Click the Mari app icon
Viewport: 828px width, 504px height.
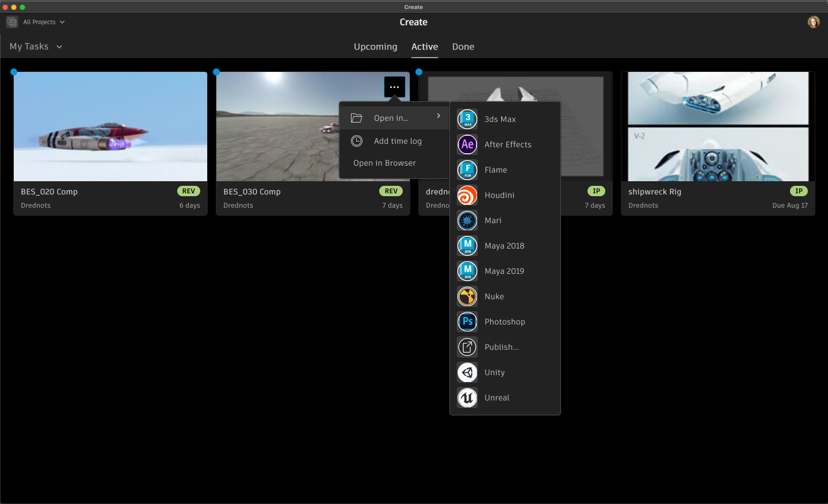coord(467,220)
